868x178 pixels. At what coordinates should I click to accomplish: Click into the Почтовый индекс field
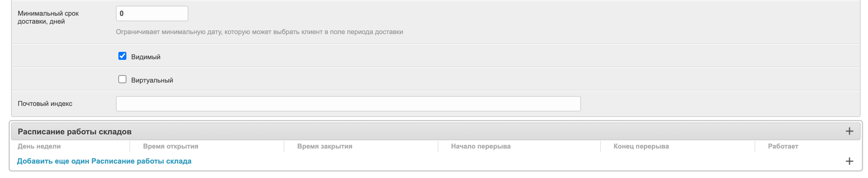[x=348, y=103]
